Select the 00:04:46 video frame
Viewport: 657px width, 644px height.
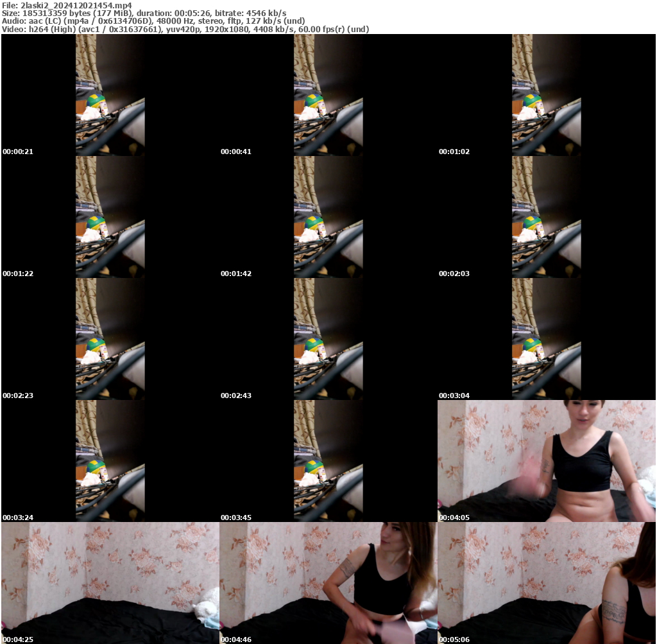[328, 581]
